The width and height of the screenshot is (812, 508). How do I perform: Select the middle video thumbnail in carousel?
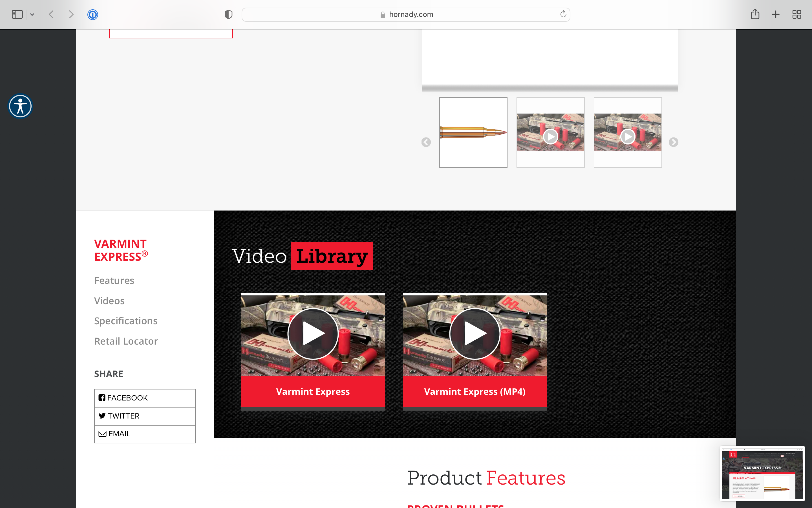[x=550, y=132]
